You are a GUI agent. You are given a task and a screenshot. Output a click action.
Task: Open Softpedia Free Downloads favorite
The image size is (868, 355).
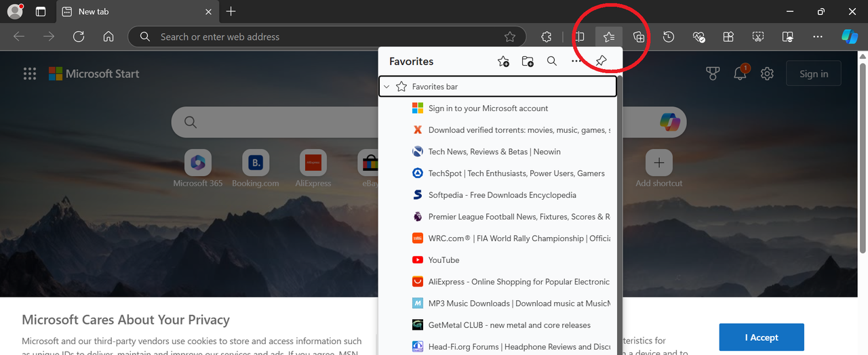[x=498, y=195]
